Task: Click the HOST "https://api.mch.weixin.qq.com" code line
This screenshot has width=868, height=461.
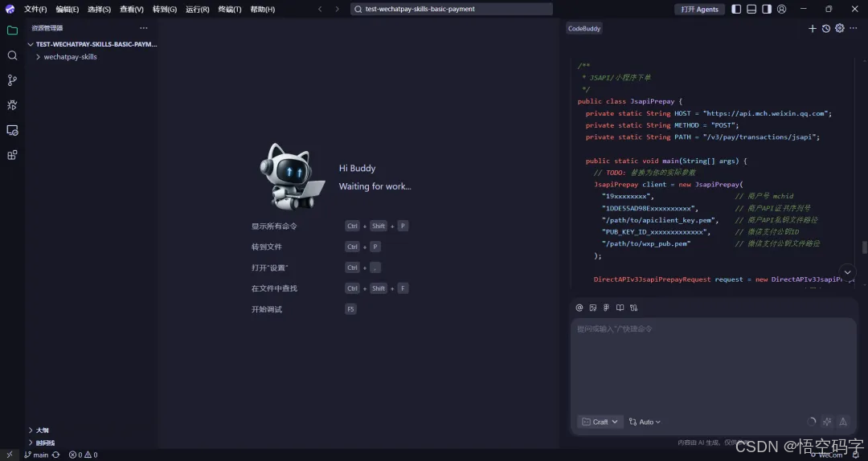Action: [709, 113]
